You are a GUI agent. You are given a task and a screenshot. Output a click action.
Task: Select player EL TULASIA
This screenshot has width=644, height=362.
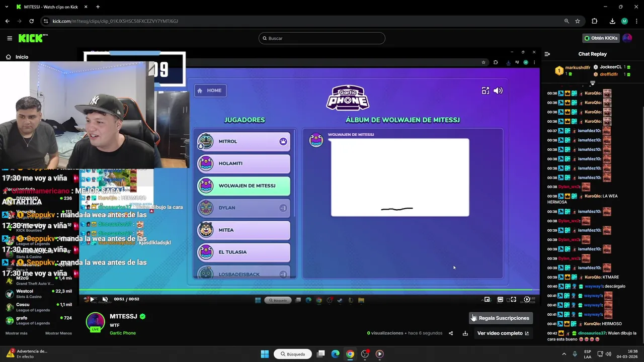pos(244,252)
